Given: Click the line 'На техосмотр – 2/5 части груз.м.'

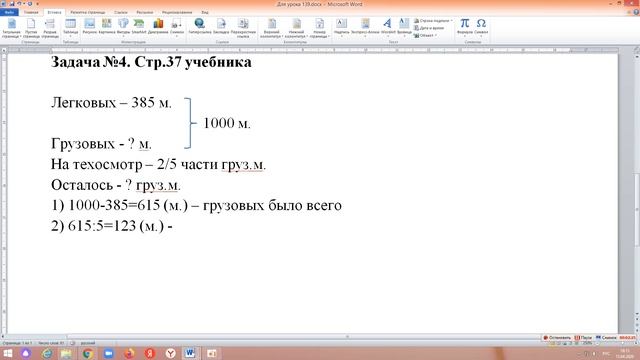Looking at the screenshot, I should 158,164.
